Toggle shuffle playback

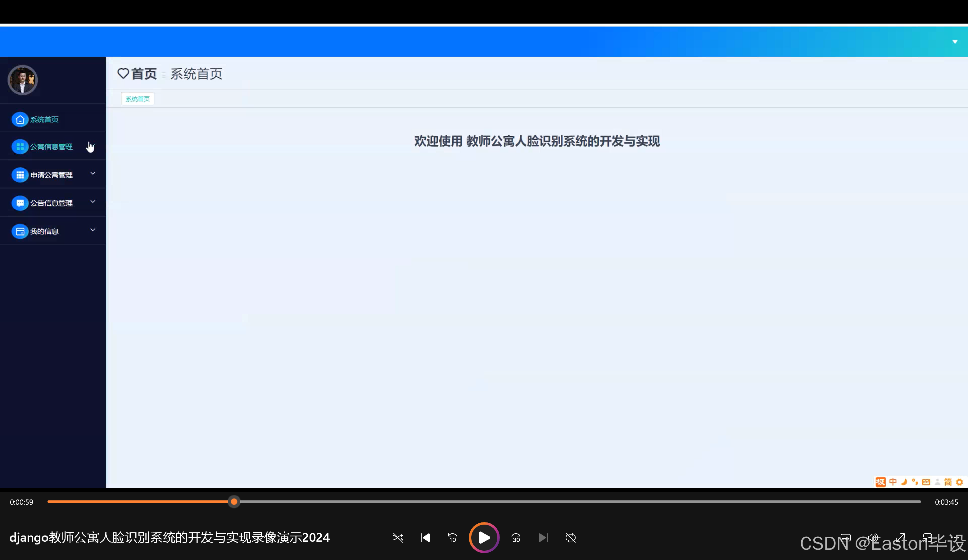pyautogui.click(x=398, y=538)
